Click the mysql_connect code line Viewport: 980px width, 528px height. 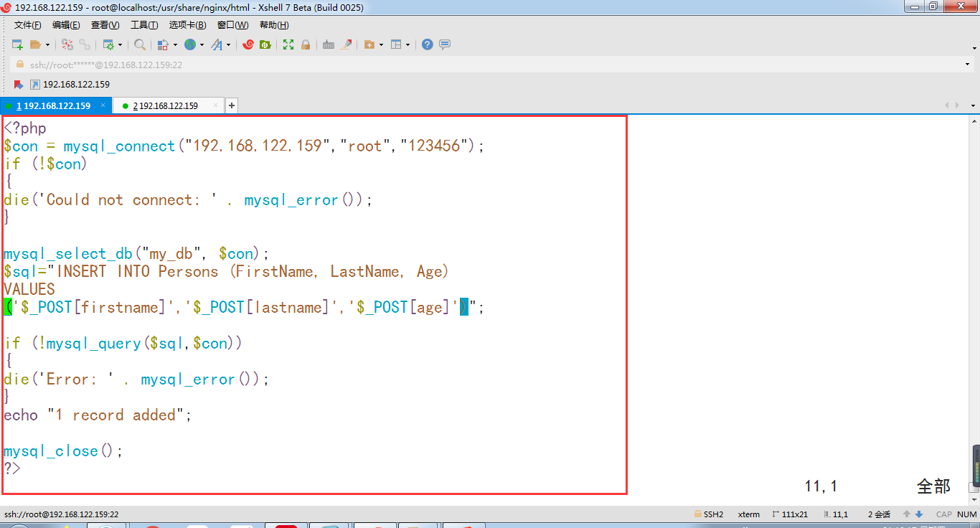[x=244, y=146]
